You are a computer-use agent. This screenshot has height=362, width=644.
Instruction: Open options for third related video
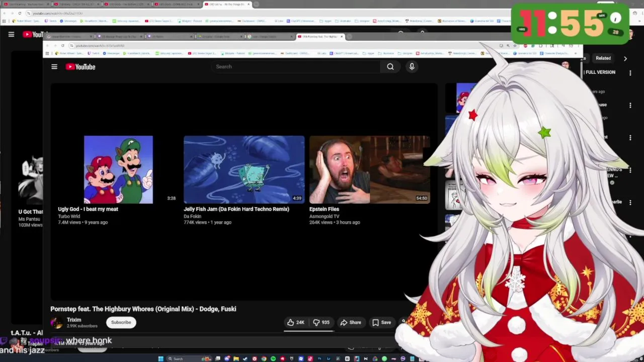630,137
